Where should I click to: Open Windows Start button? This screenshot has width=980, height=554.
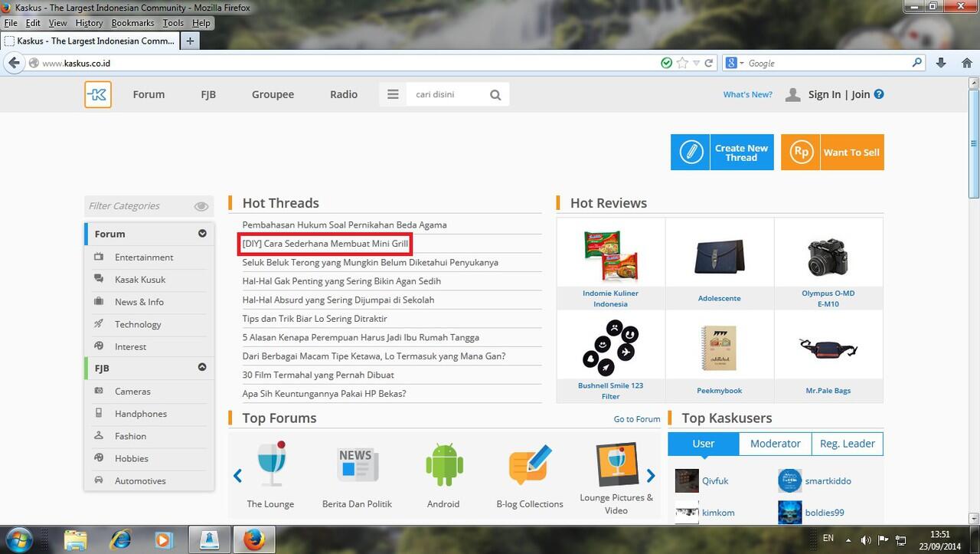(x=18, y=539)
